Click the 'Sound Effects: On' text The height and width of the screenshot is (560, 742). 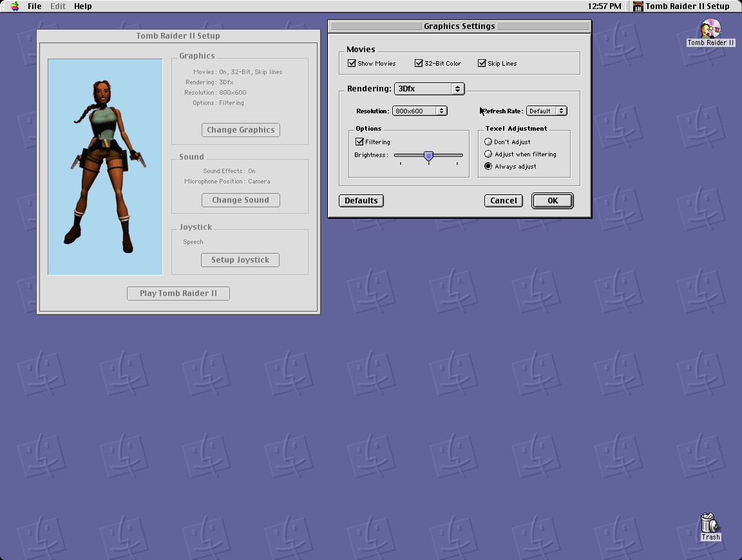229,171
